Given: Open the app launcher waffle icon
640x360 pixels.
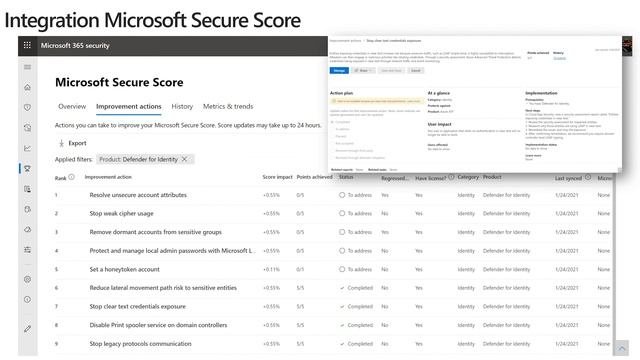Looking at the screenshot, I should coord(27,45).
